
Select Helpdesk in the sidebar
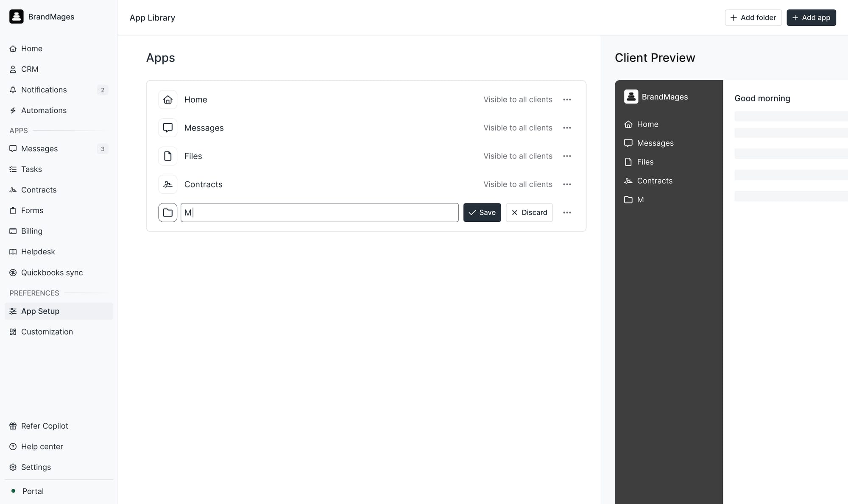pos(38,252)
